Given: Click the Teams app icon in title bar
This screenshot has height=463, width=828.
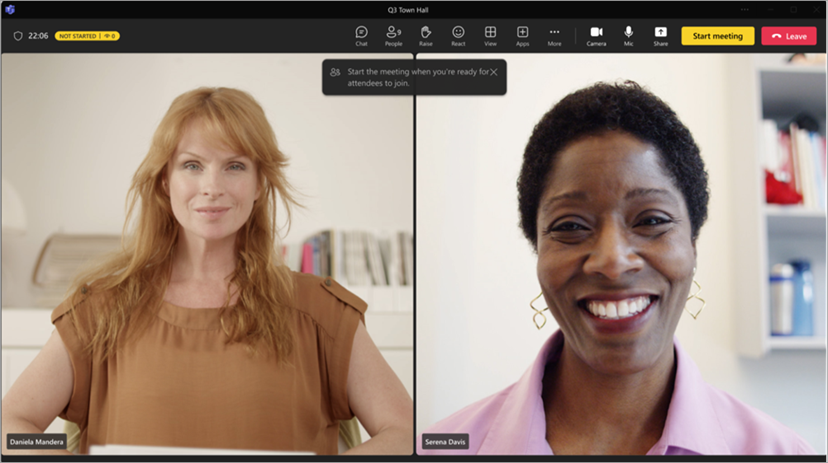Looking at the screenshot, I should (x=11, y=9).
